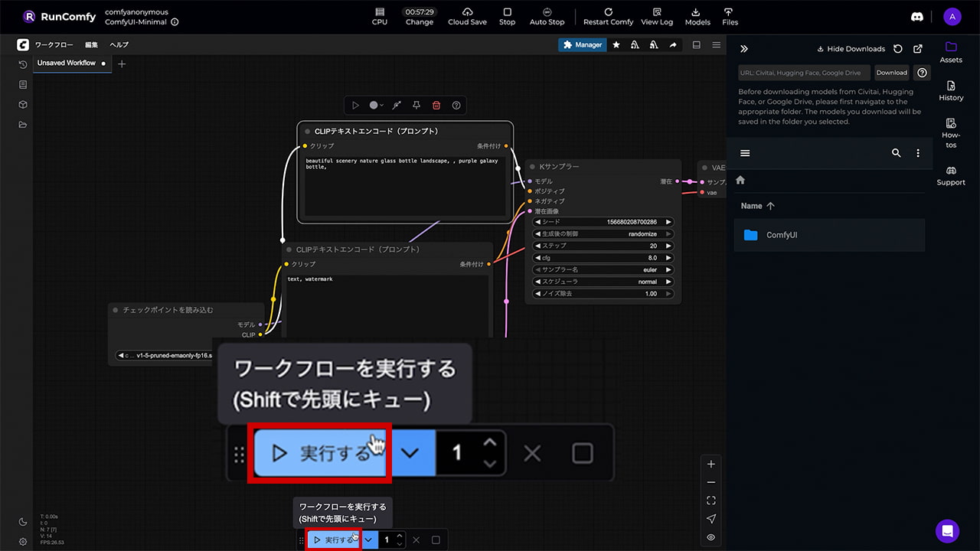Viewport: 980px width, 551px height.
Task: Click the Restart Comfy icon
Action: point(608,13)
